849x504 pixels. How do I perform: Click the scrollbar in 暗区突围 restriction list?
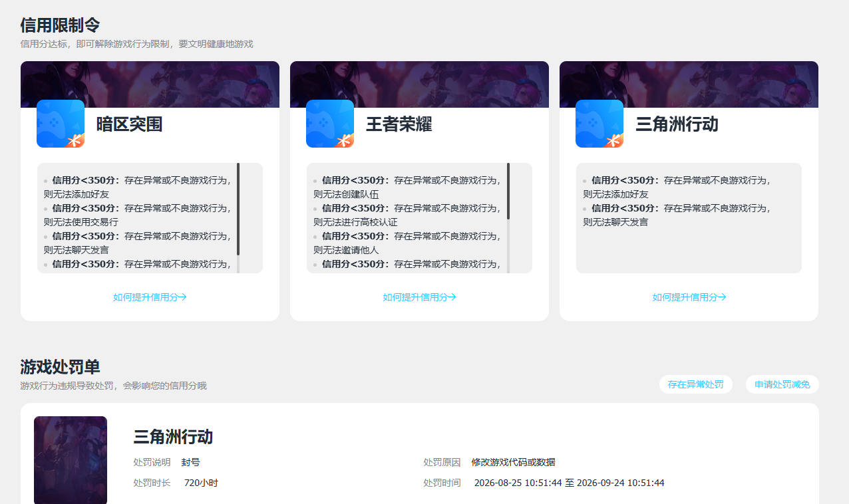pos(238,209)
